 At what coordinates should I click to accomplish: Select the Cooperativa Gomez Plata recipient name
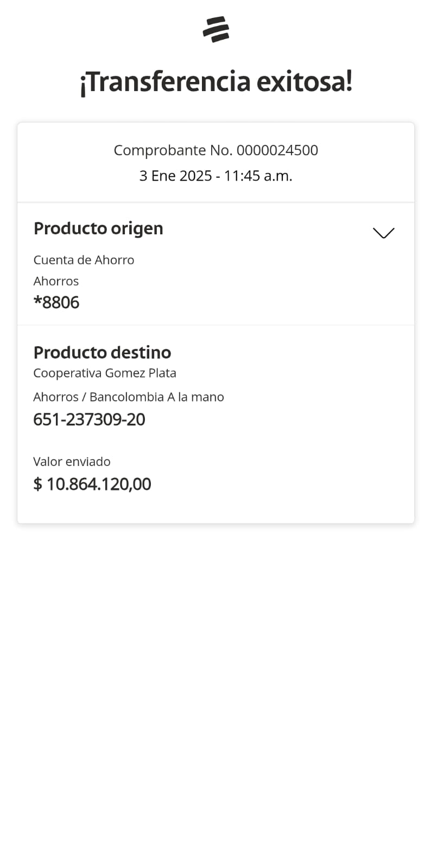click(x=105, y=373)
